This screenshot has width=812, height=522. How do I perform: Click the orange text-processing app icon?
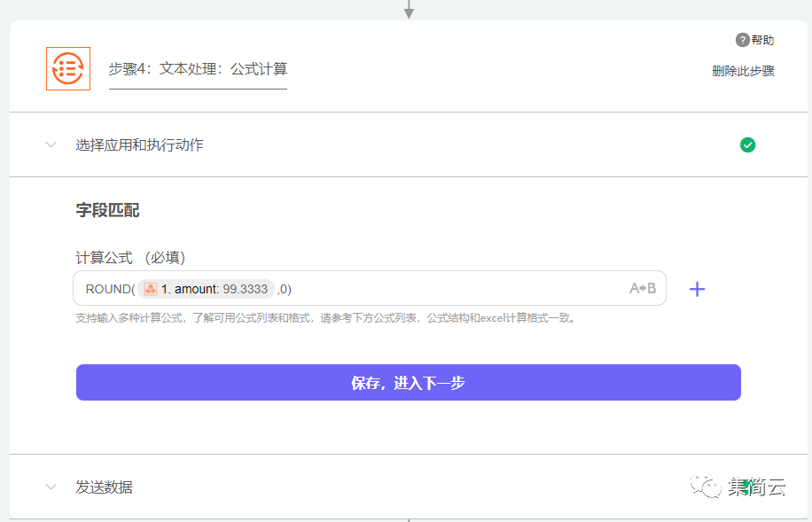pyautogui.click(x=68, y=68)
